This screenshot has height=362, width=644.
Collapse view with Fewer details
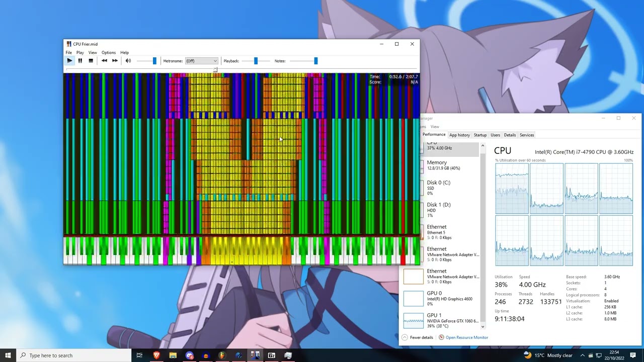[418, 337]
